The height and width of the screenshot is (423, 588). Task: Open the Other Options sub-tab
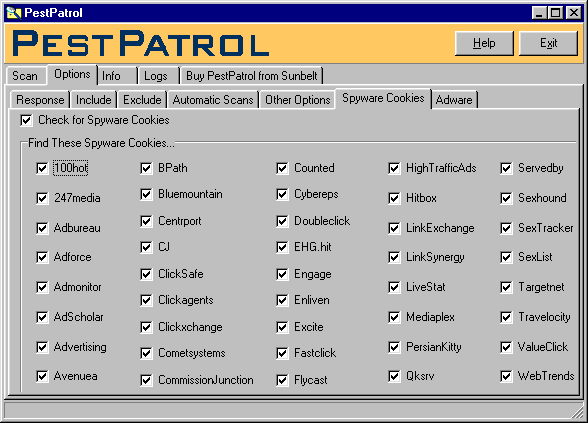point(297,100)
